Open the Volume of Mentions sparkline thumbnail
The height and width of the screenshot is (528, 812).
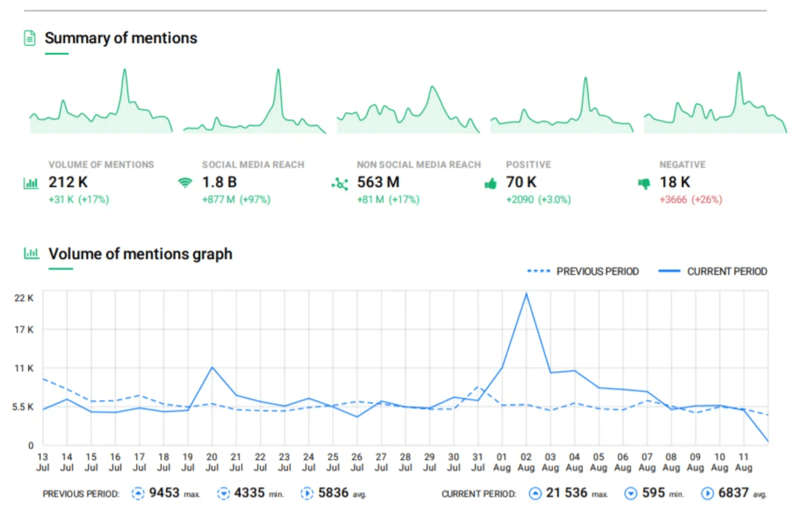pyautogui.click(x=101, y=101)
